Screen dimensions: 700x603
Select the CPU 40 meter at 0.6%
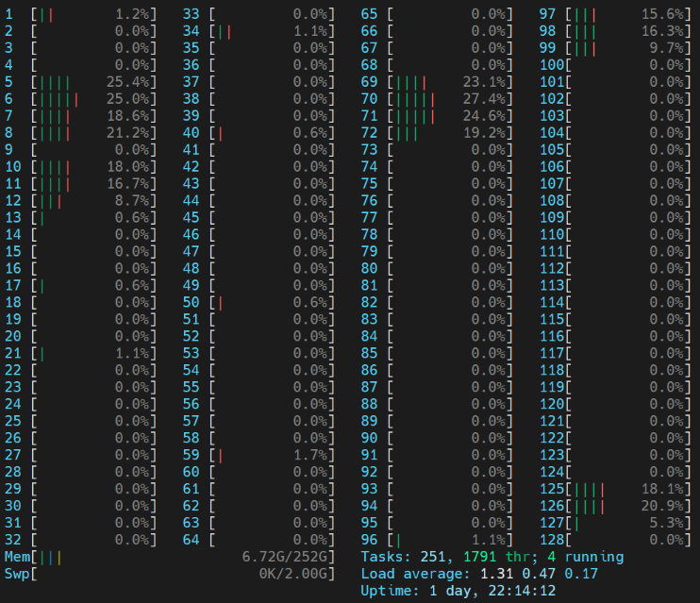tap(273, 133)
